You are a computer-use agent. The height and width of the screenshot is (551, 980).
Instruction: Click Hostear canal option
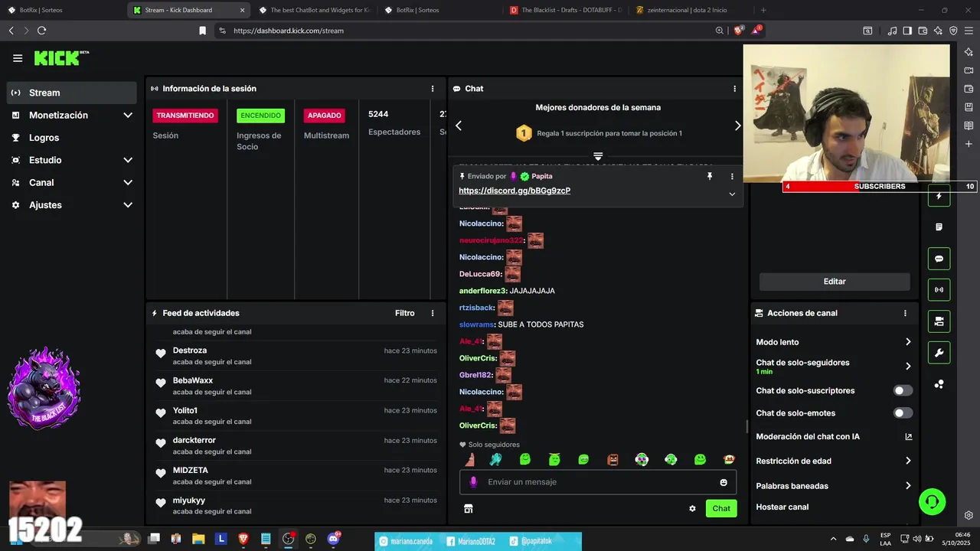(x=782, y=507)
